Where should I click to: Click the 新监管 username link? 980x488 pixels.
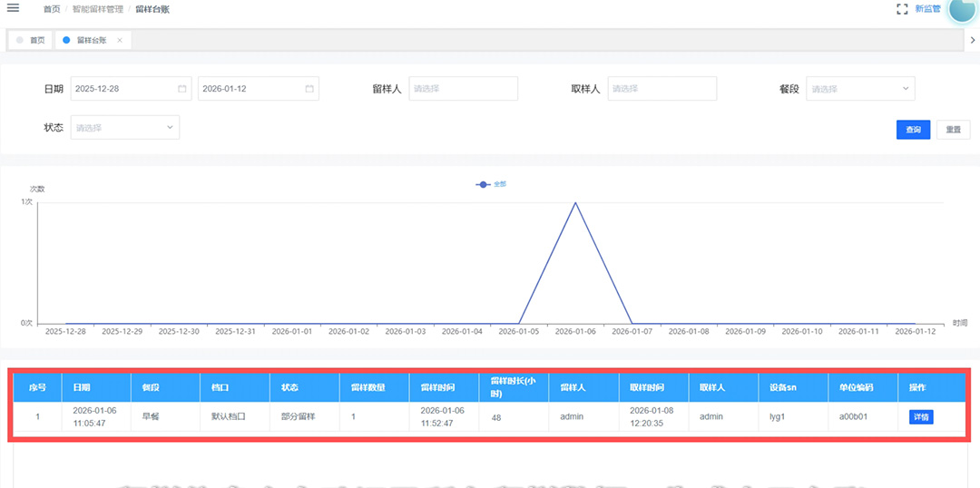[927, 9]
